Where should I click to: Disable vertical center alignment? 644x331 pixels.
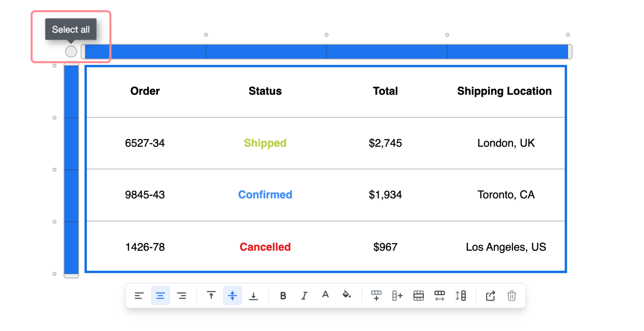point(232,295)
